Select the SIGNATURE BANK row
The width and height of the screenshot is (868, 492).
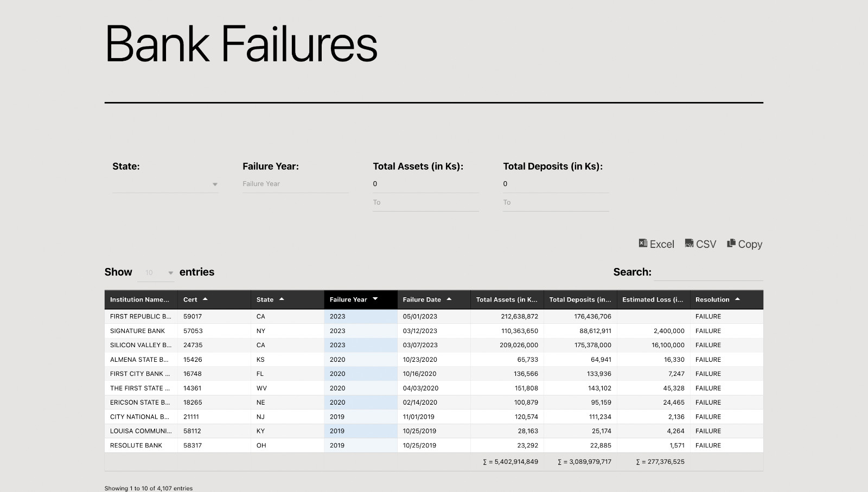pyautogui.click(x=434, y=331)
